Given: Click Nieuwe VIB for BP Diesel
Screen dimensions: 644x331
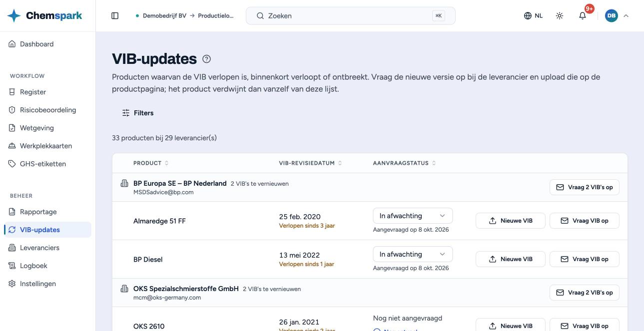Looking at the screenshot, I should tap(510, 259).
